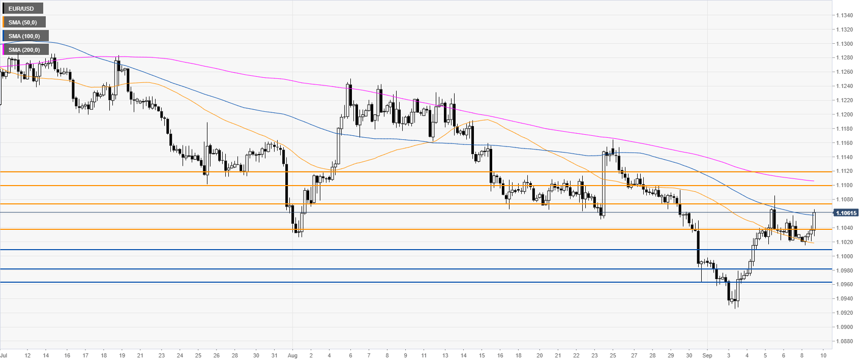Click the Sep label on the date axis
This screenshot has width=868, height=362.
(x=707, y=355)
